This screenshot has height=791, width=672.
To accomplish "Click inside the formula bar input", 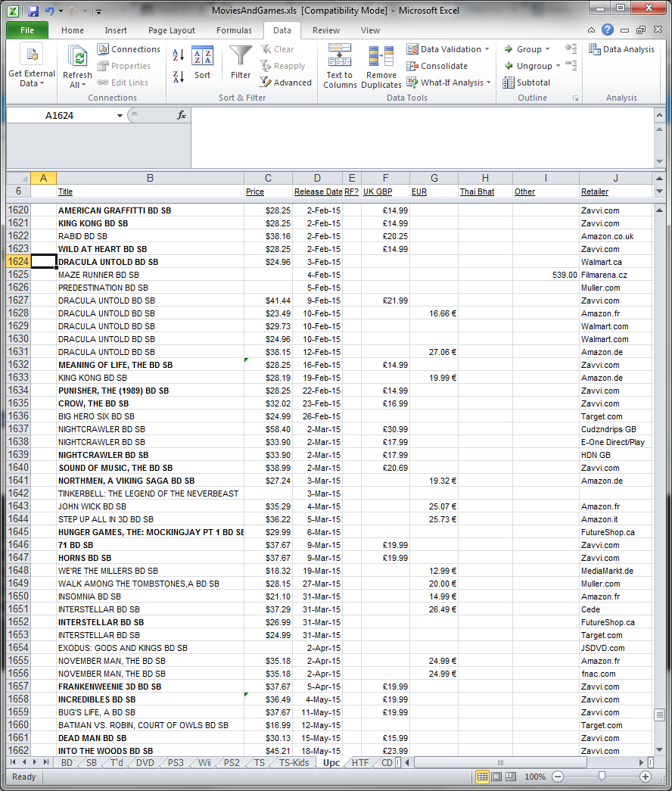I will (x=422, y=137).
